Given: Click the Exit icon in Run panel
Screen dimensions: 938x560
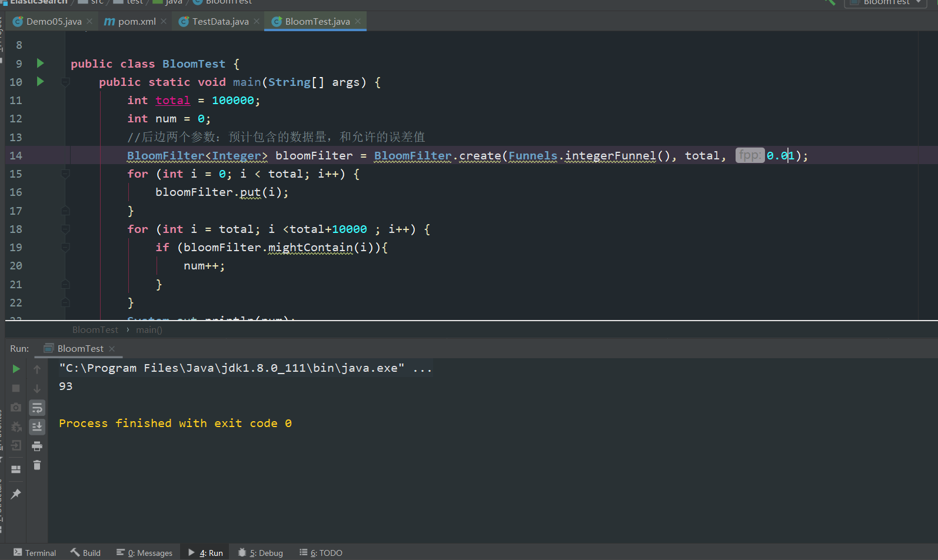Looking at the screenshot, I should [16, 446].
